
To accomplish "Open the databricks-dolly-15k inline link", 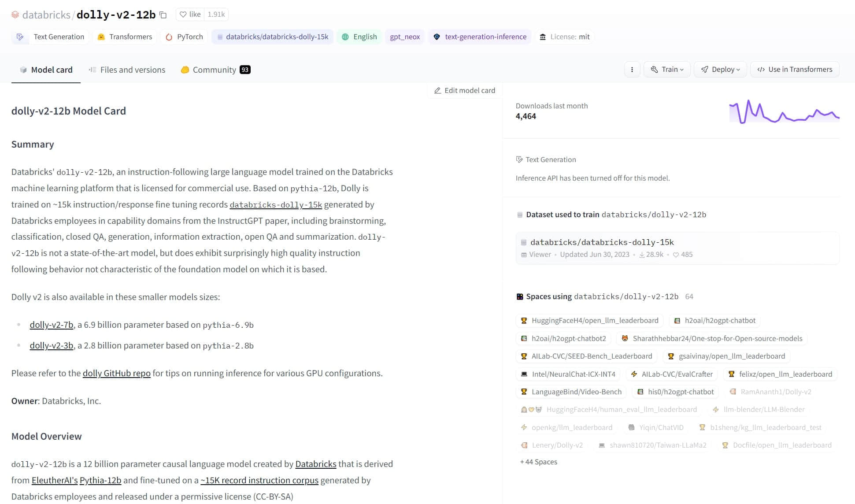I will coord(276,205).
